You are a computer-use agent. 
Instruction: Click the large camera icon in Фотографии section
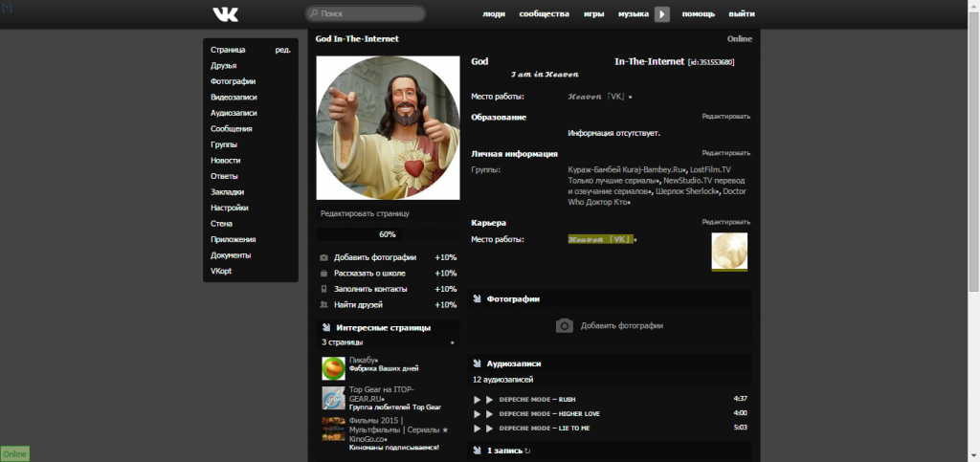tap(565, 326)
